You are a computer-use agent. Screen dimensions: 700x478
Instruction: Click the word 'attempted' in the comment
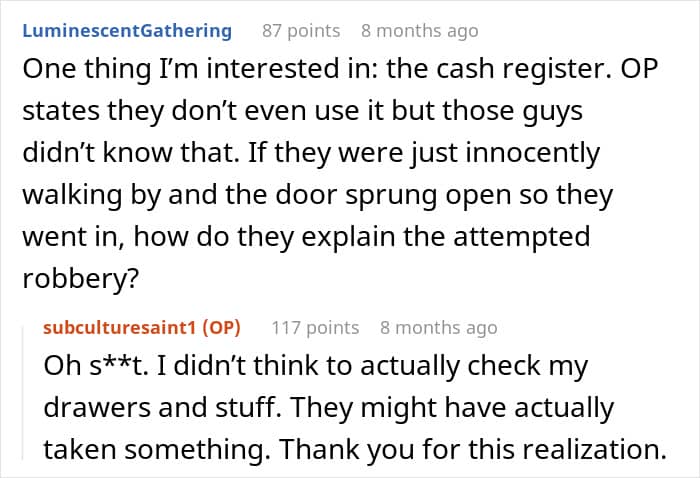click(x=521, y=237)
